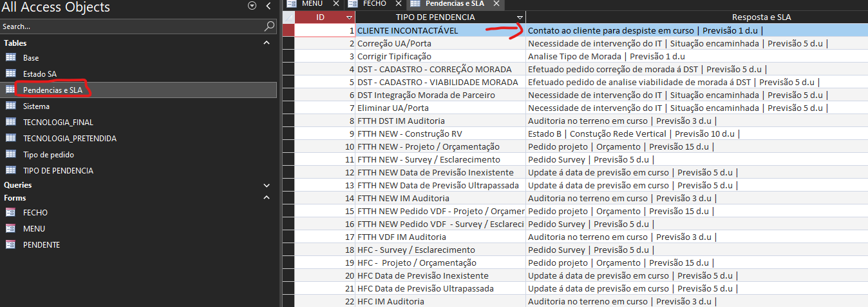The width and height of the screenshot is (868, 307).
Task: Click the search magnifier icon
Action: click(x=270, y=26)
